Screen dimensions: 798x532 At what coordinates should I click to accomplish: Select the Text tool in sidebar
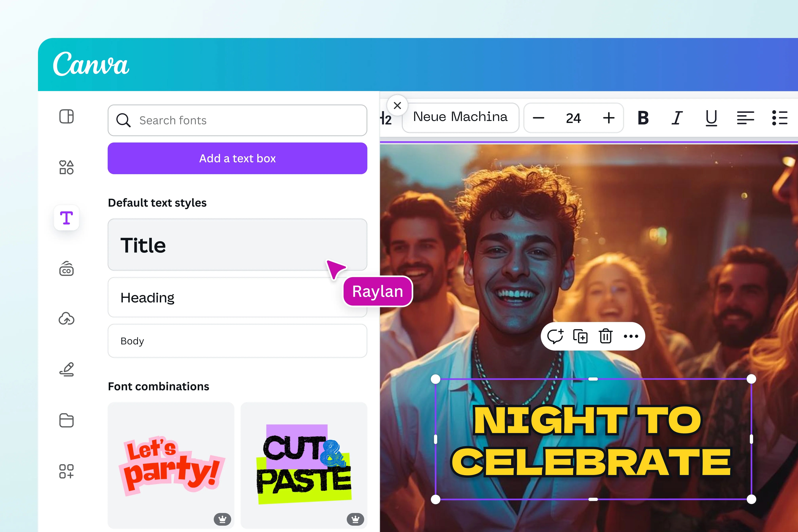point(66,218)
